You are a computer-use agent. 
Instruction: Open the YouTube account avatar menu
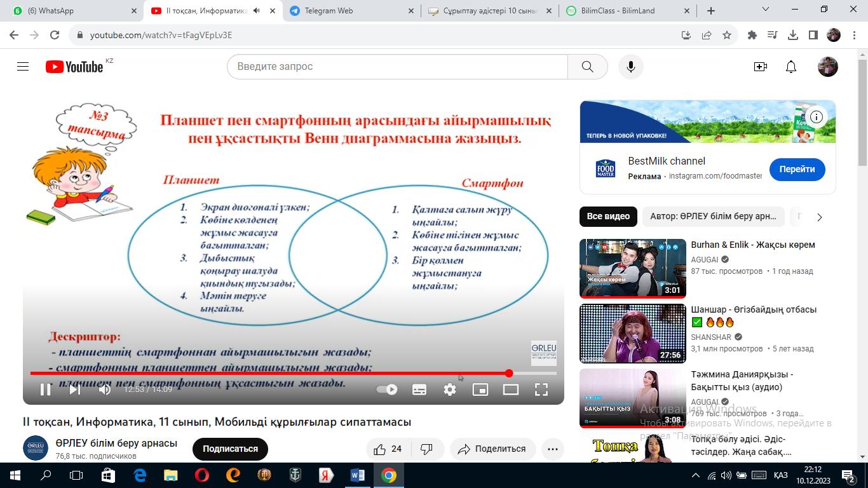(x=828, y=67)
